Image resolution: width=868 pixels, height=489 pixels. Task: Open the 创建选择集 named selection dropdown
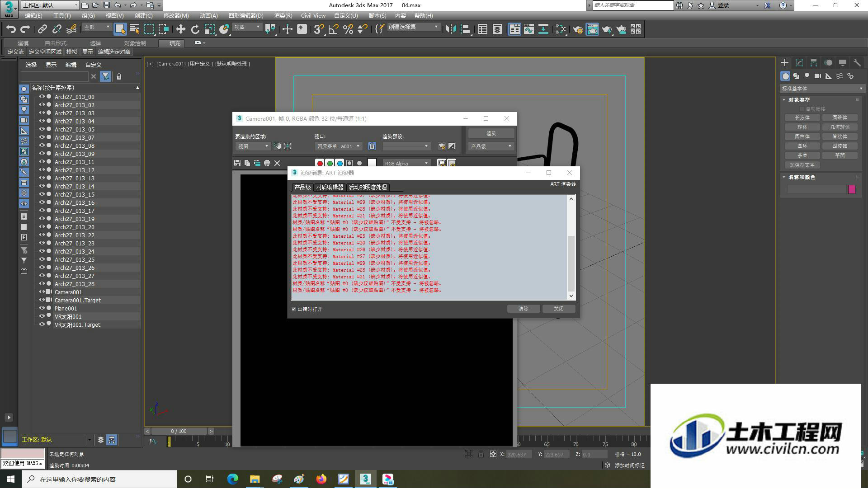[413, 27]
